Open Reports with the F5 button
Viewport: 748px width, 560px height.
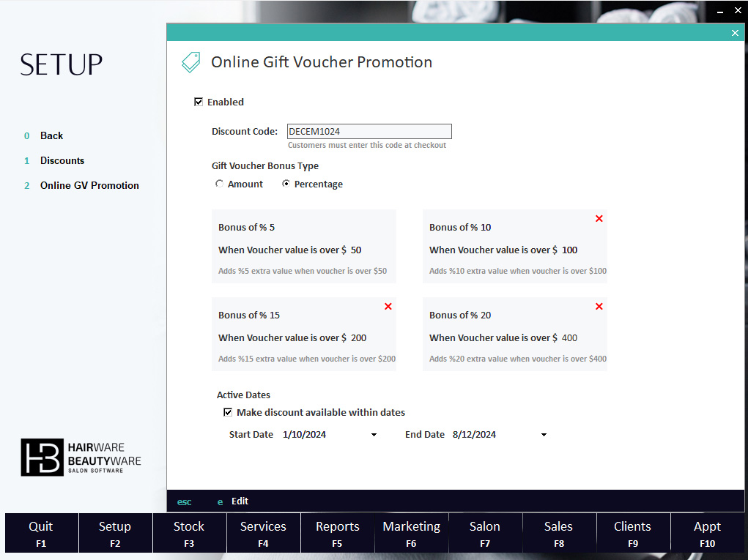point(338,533)
